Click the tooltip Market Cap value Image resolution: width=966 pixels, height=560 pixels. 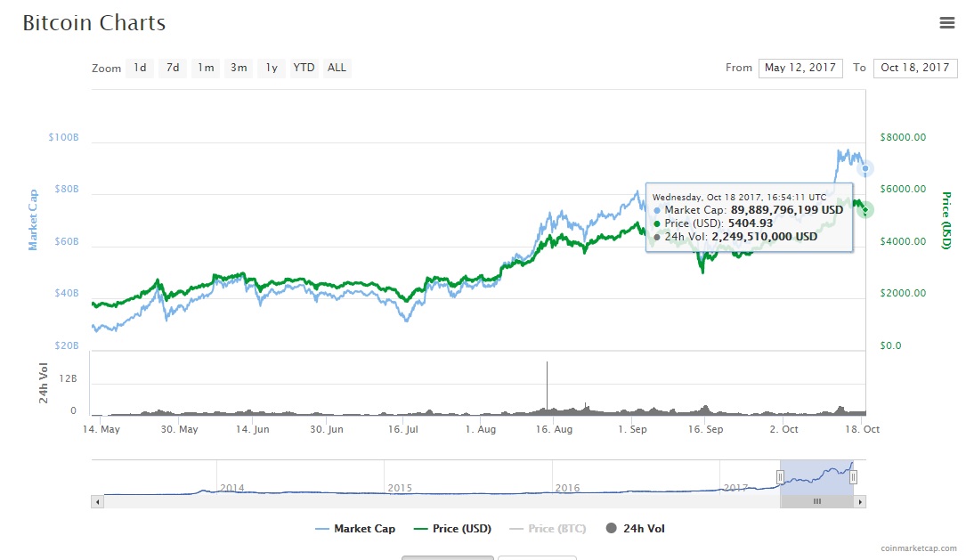(x=787, y=210)
